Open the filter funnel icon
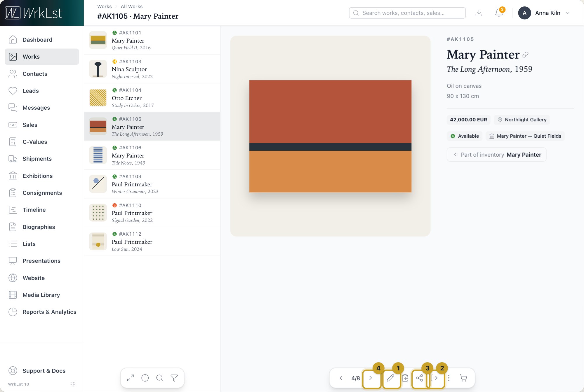Screen dimensions: 584x392 (174, 378)
